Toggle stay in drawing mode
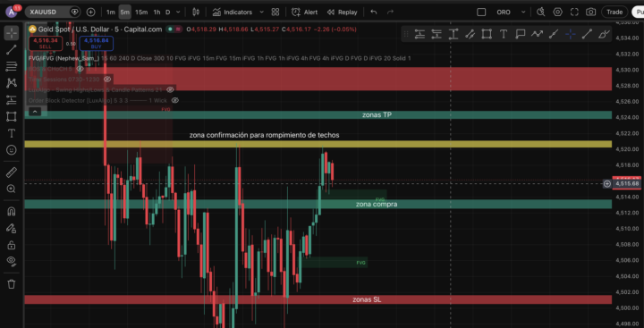The width and height of the screenshot is (644, 328). (x=12, y=228)
